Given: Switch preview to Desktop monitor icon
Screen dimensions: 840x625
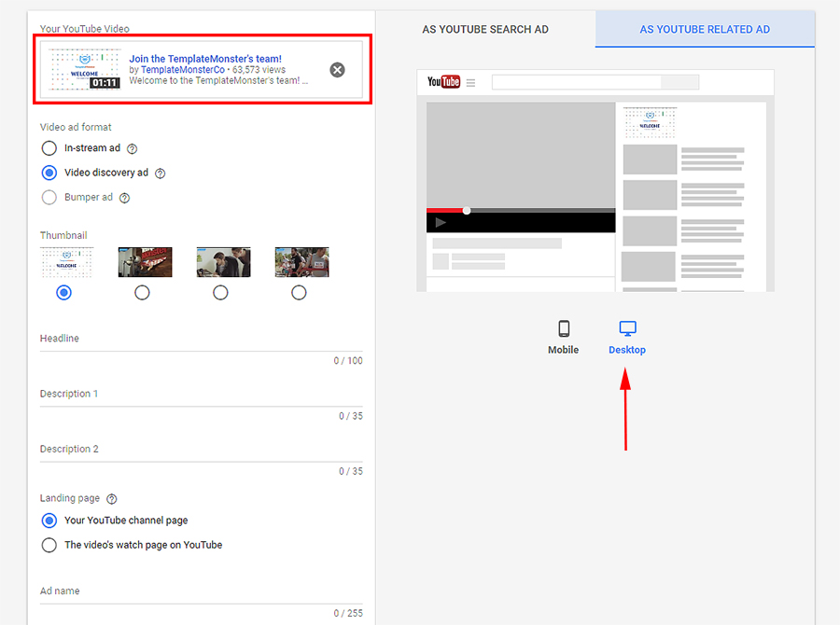Looking at the screenshot, I should pos(627,328).
